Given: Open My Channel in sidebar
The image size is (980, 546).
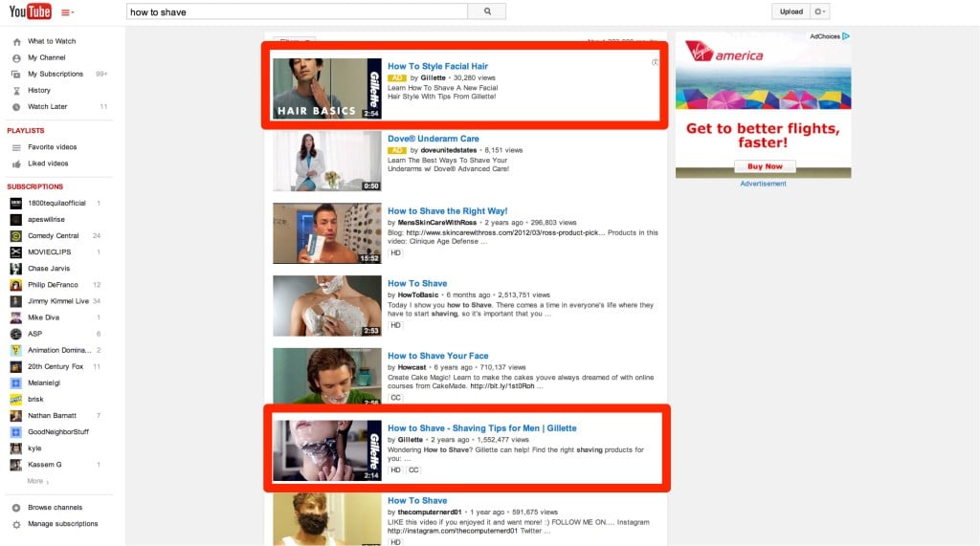Looking at the screenshot, I should [x=46, y=57].
